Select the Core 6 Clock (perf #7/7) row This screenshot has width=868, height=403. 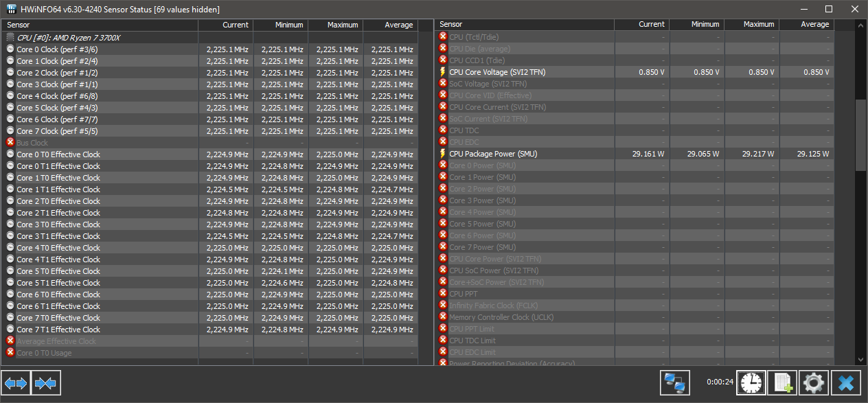(209, 119)
